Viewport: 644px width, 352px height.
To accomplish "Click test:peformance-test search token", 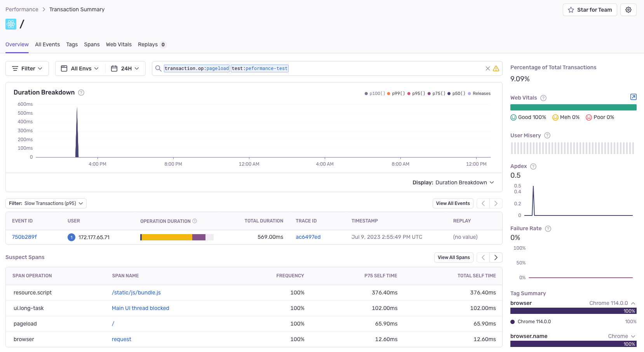I will pyautogui.click(x=259, y=68).
